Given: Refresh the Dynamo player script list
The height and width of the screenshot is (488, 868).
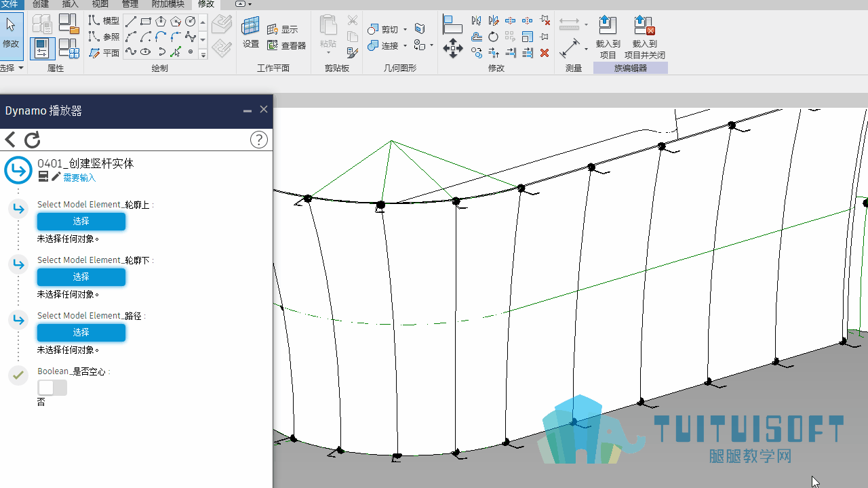Looking at the screenshot, I should [x=33, y=140].
